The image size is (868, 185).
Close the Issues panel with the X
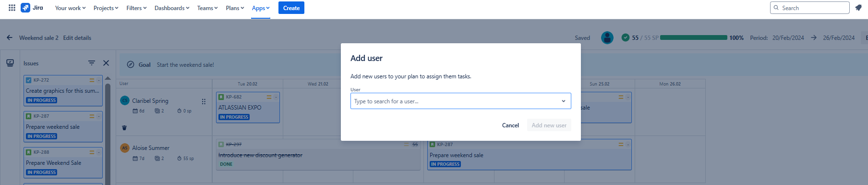106,63
